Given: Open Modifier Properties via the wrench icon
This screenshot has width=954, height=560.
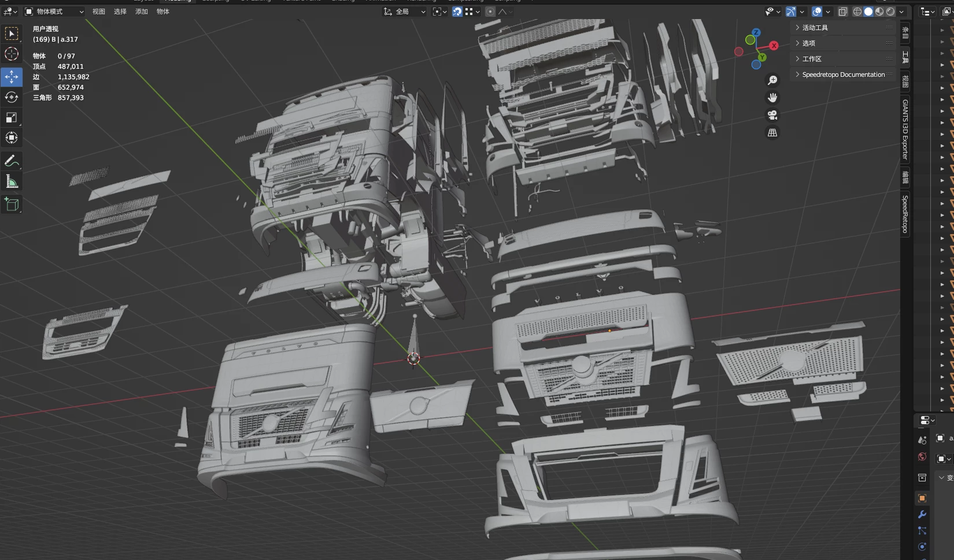Looking at the screenshot, I should tap(922, 514).
